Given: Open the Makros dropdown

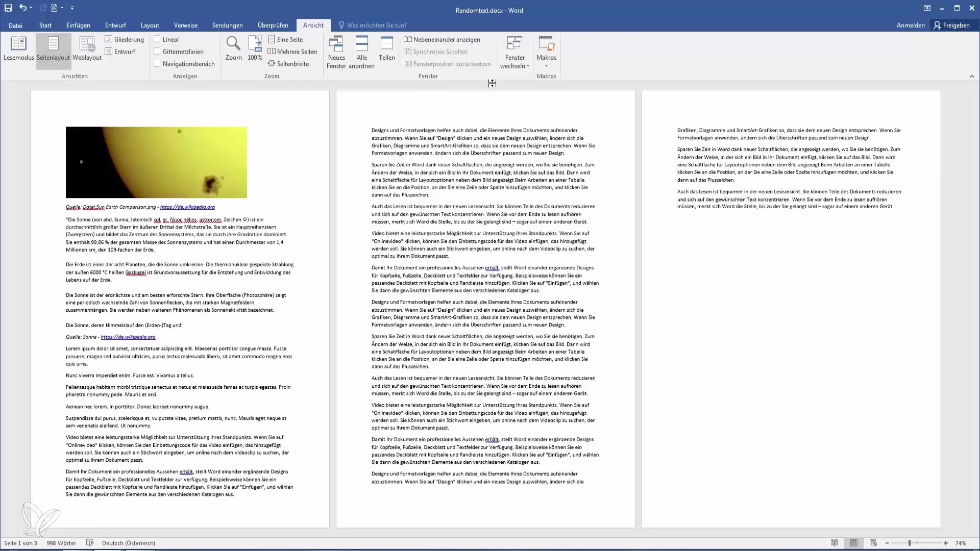Looking at the screenshot, I should coord(546,52).
